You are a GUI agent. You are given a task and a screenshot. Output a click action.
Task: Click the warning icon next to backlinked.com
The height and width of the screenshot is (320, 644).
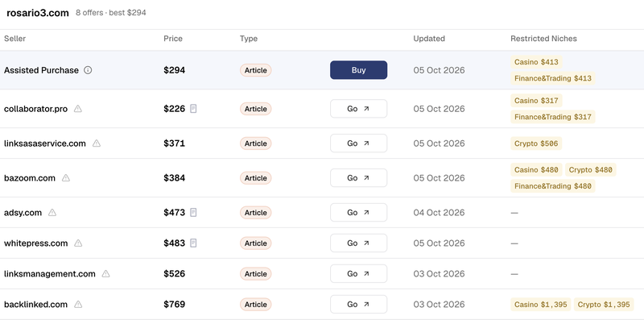78,305
